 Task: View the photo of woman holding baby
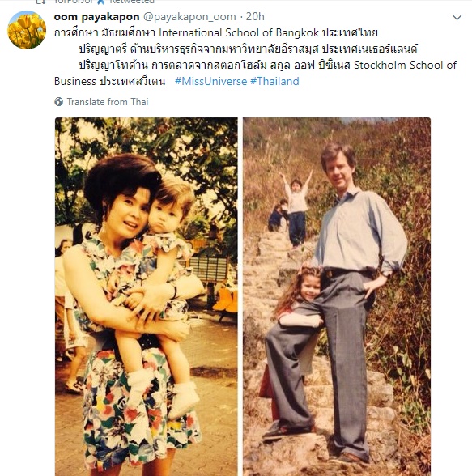coord(147,296)
